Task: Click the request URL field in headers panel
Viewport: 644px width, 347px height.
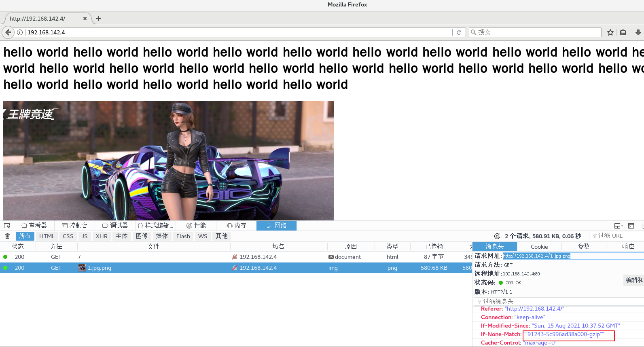Action: (573, 256)
